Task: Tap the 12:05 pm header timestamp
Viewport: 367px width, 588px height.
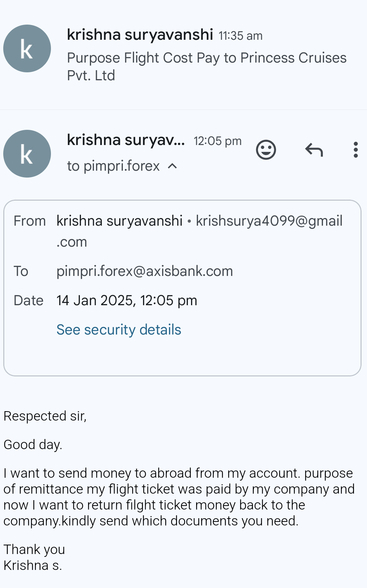Action: coord(217,141)
